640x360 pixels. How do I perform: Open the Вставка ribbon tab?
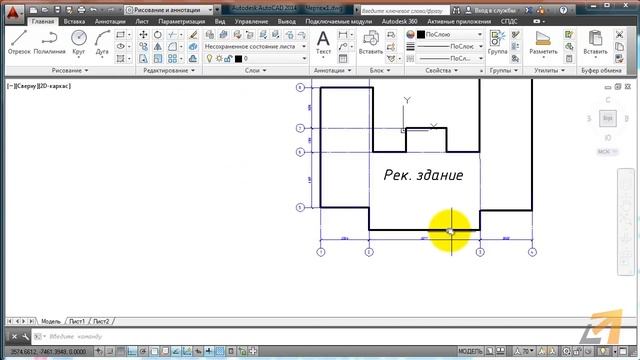coord(74,21)
